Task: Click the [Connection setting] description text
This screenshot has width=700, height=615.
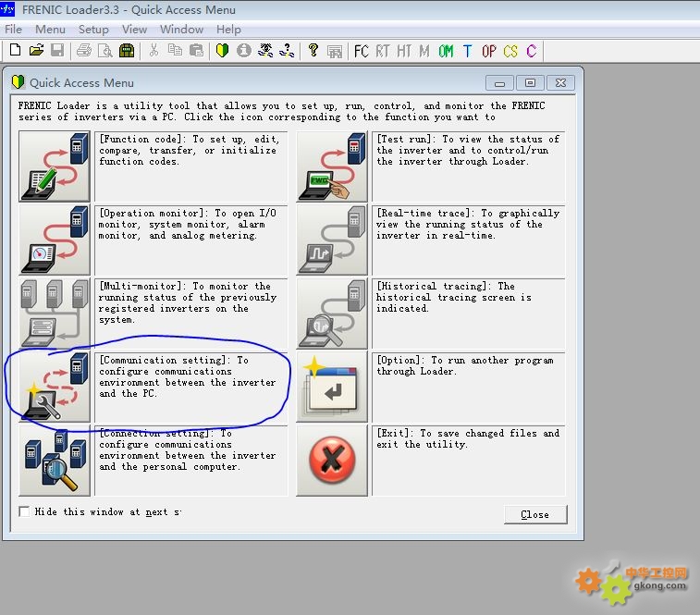Action: [x=188, y=450]
